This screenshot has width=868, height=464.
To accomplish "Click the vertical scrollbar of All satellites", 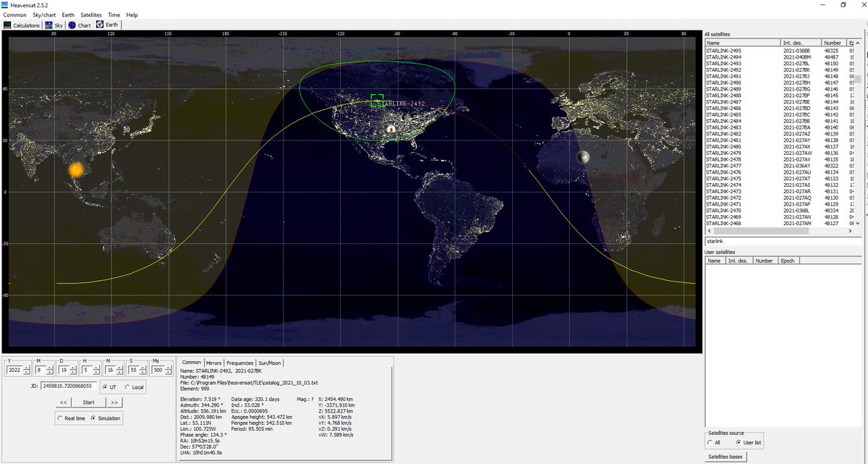I will (x=856, y=135).
